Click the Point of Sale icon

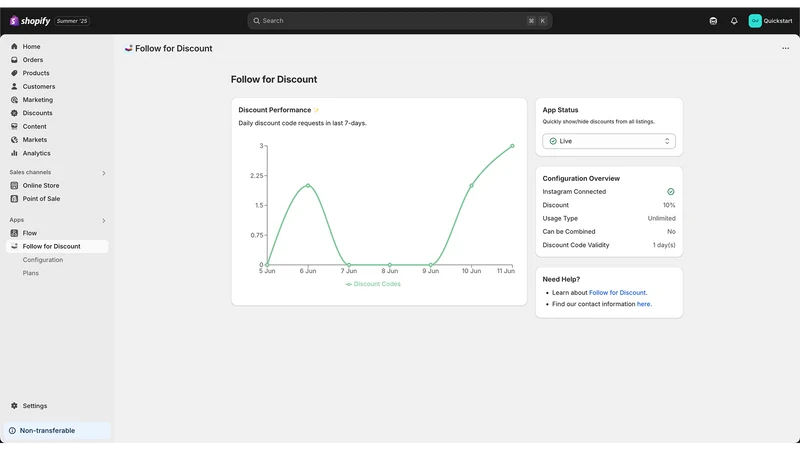(14, 198)
